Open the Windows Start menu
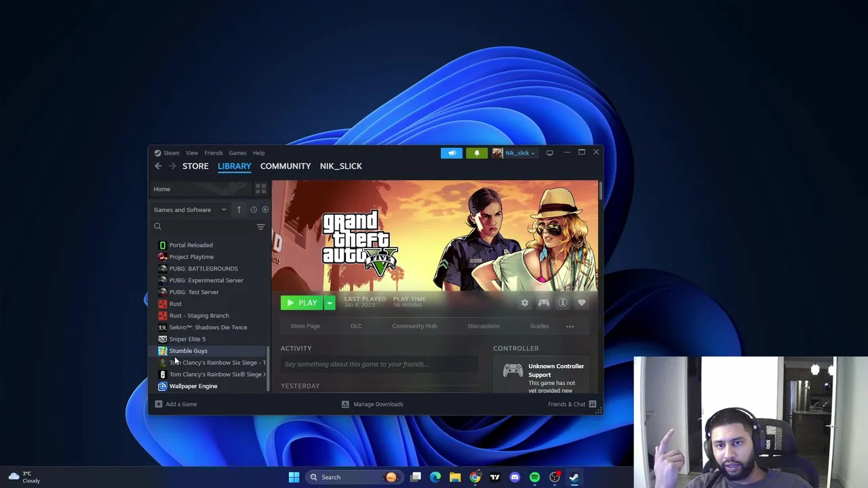This screenshot has height=488, width=868. (294, 477)
